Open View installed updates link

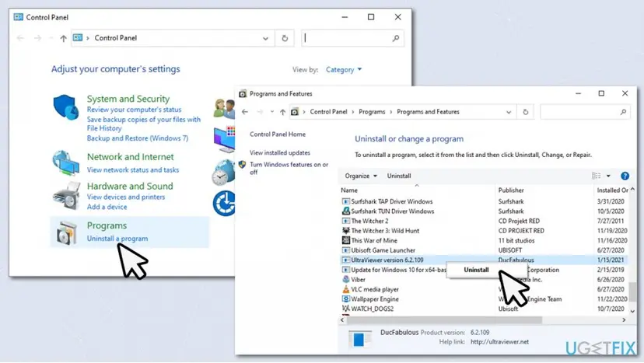(x=280, y=153)
